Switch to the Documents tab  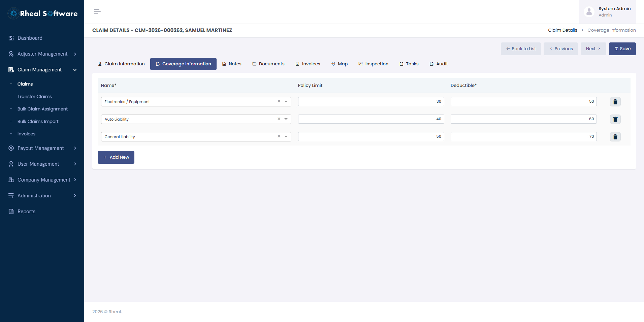click(x=268, y=64)
